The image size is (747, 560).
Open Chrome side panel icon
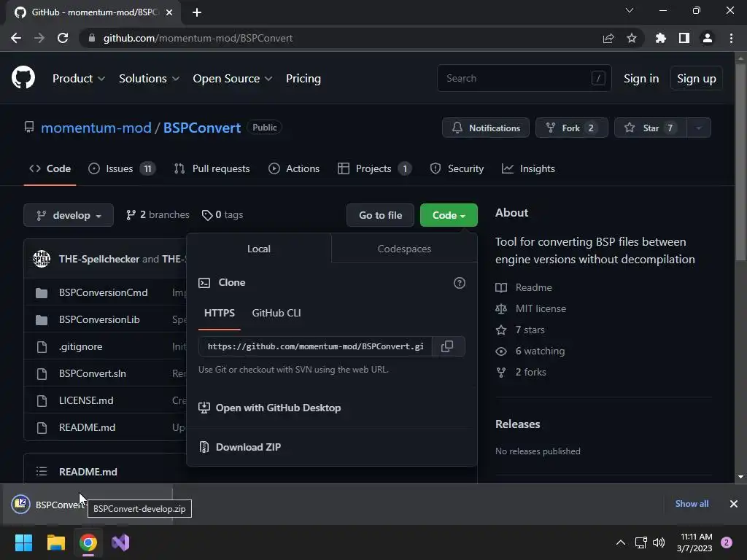(684, 38)
